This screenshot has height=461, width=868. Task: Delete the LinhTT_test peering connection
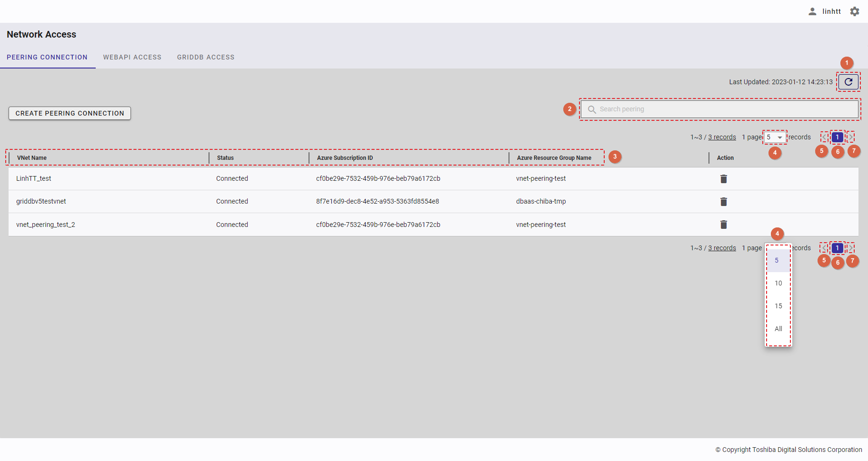723,179
